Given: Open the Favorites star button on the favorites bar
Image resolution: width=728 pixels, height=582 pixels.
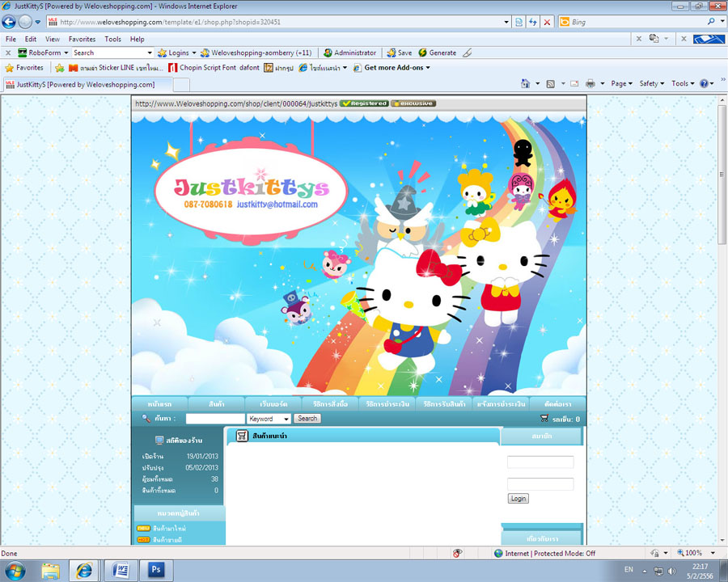Looking at the screenshot, I should click(x=24, y=68).
